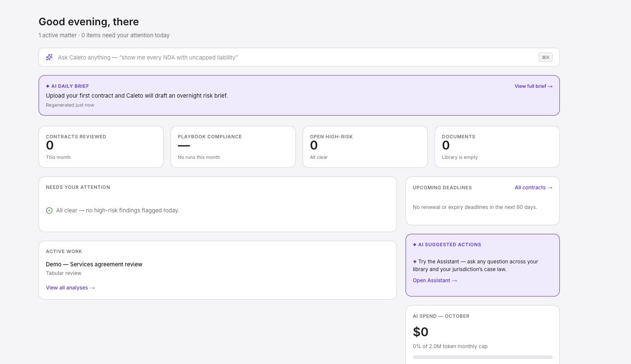Click the green check icon beside All clear

pyautogui.click(x=49, y=210)
